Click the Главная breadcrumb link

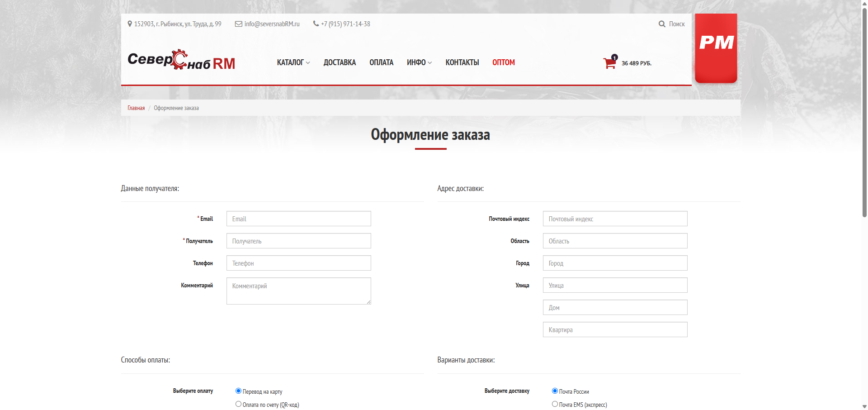[136, 108]
